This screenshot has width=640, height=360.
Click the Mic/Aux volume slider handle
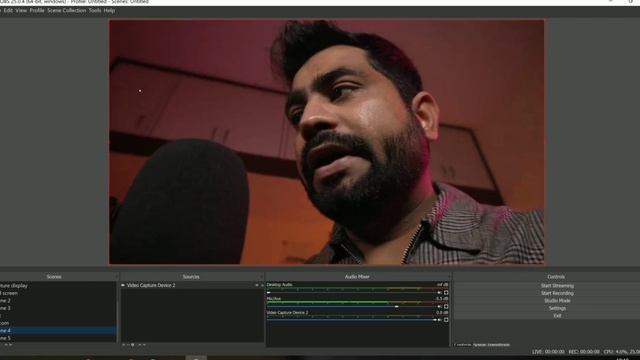396,307
